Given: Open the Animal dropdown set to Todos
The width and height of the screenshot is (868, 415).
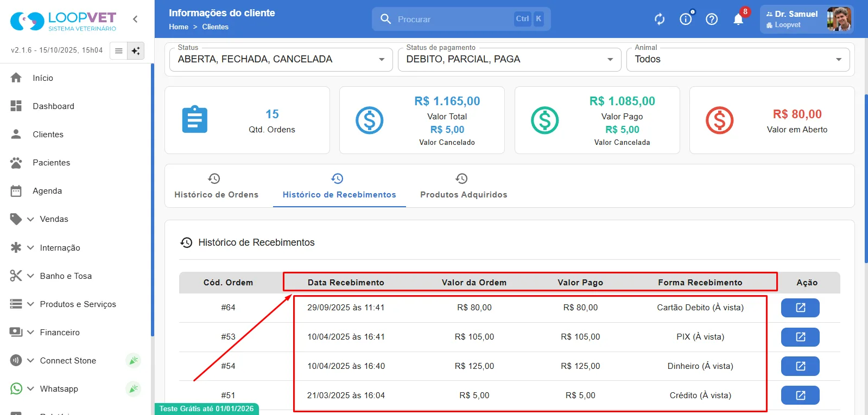Looking at the screenshot, I should tap(738, 59).
